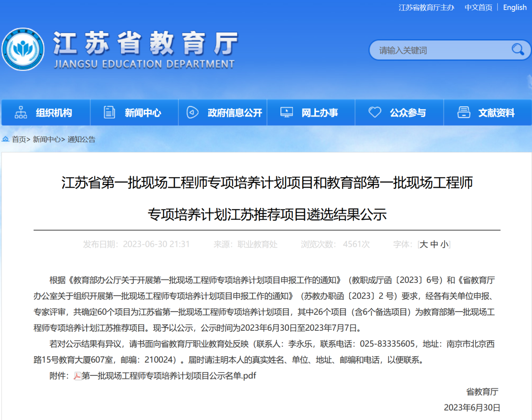Click the search magnifier icon
Screen dimensions: 532x420
tap(517, 50)
